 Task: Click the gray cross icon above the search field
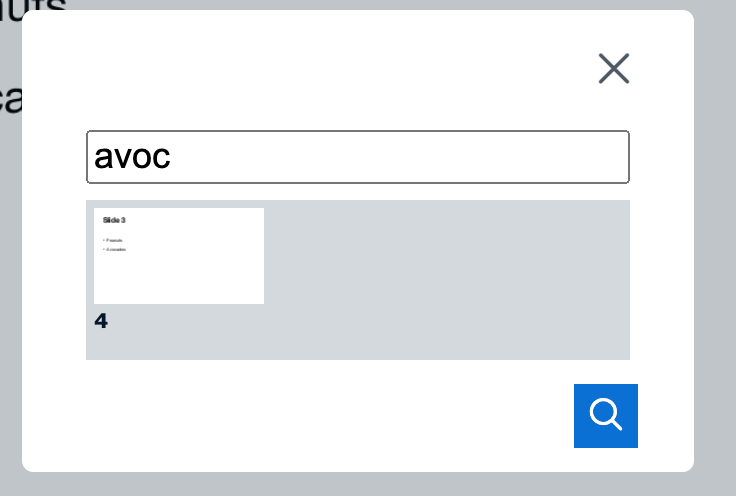(613, 69)
